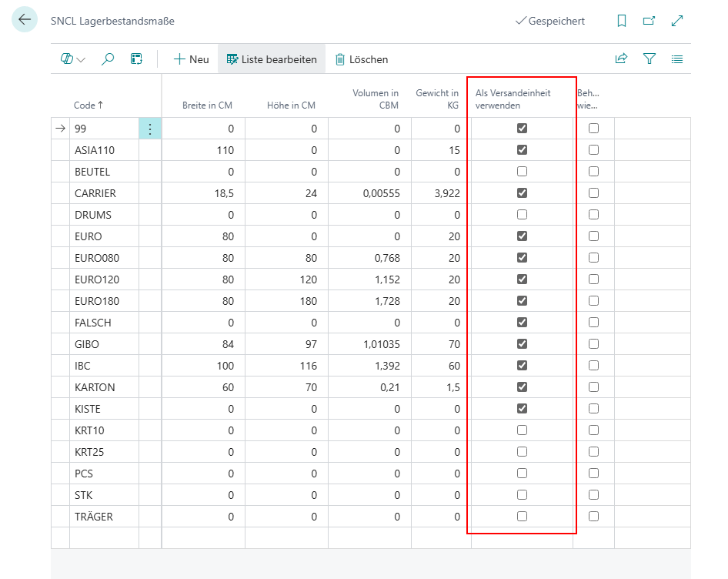Click the back arrow button
Viewport: 728px width, 579px height.
(x=24, y=21)
